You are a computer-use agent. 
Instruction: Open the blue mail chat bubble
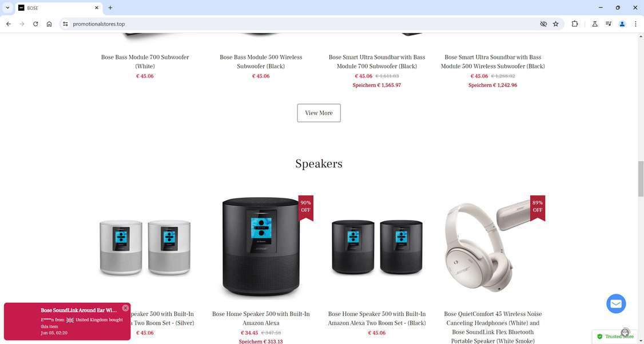(x=616, y=304)
